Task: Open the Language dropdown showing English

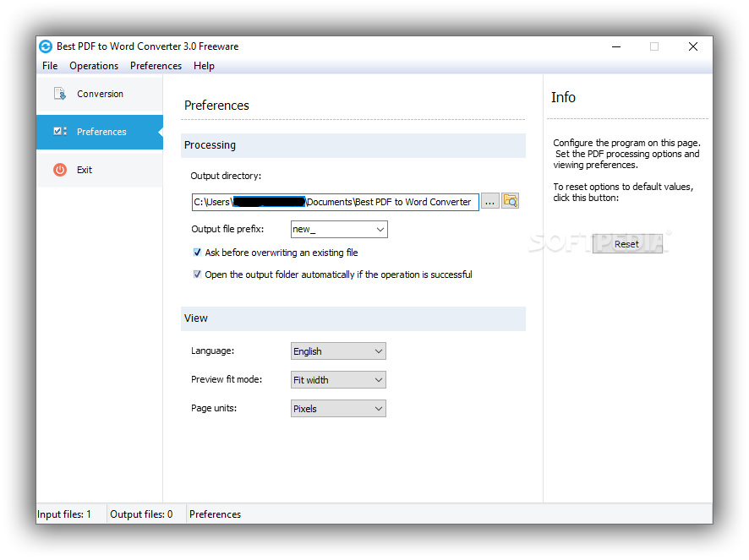Action: [338, 351]
